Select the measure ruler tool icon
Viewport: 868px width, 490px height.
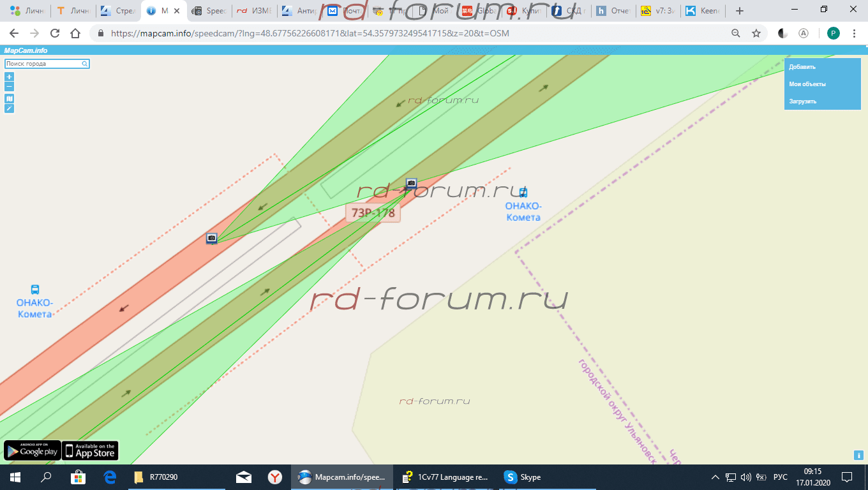coord(9,108)
